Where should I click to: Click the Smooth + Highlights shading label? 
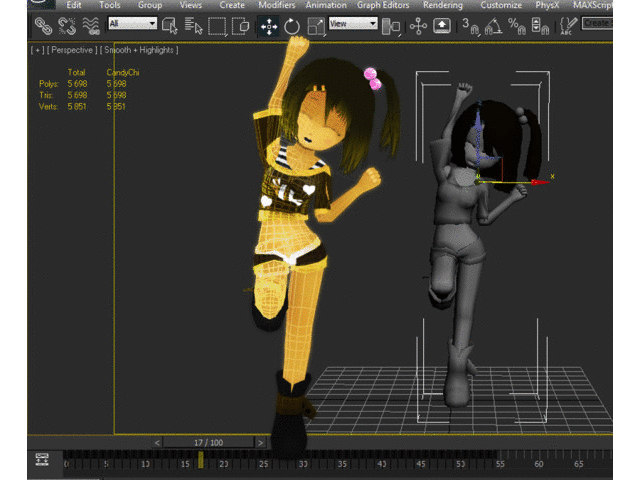(x=139, y=50)
